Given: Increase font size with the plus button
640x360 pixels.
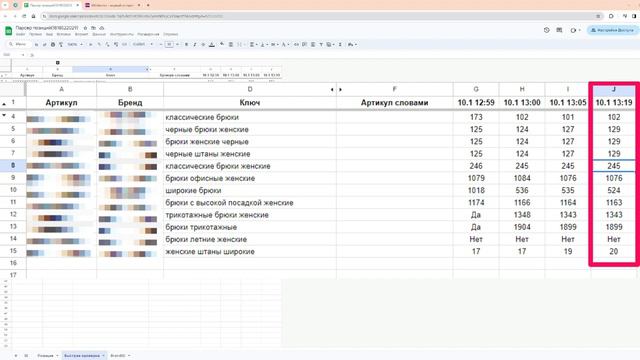Looking at the screenshot, I should click(178, 44).
